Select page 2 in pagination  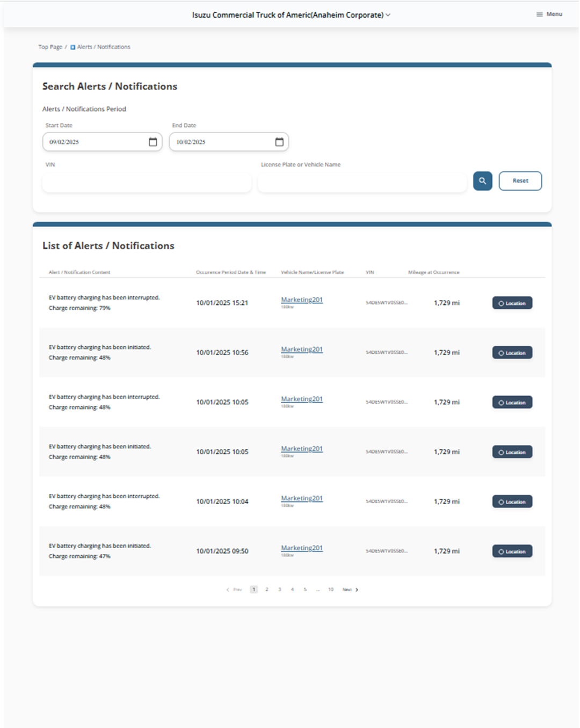click(267, 589)
